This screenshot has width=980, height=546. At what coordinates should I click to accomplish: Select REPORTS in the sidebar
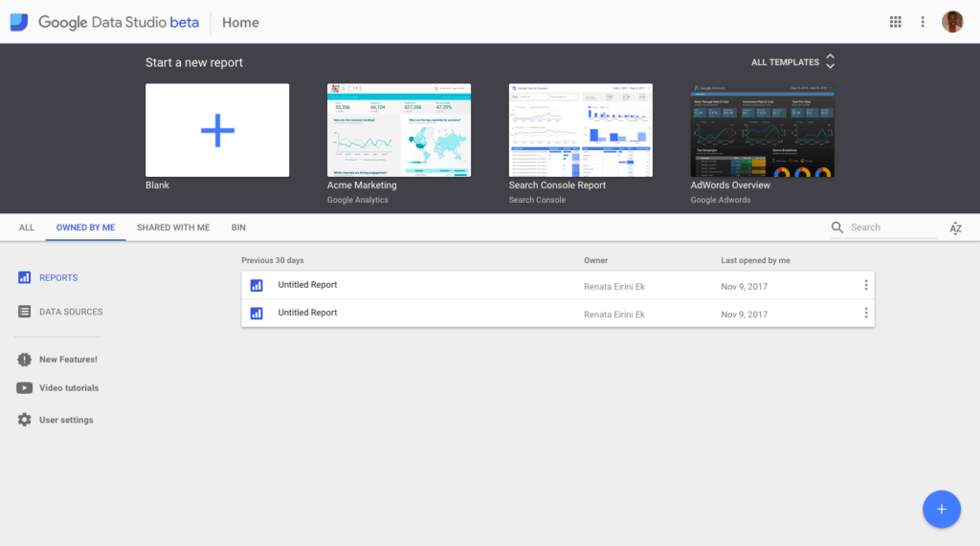[58, 277]
